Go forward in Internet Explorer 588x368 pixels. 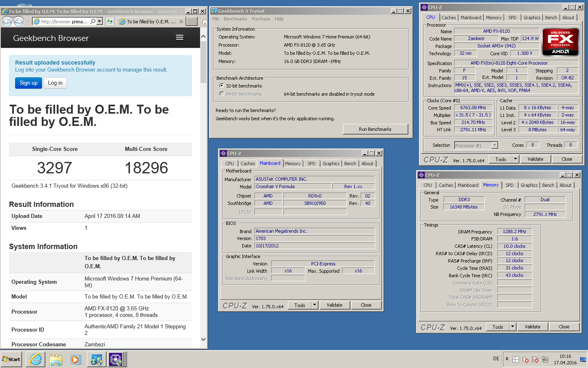18,21
